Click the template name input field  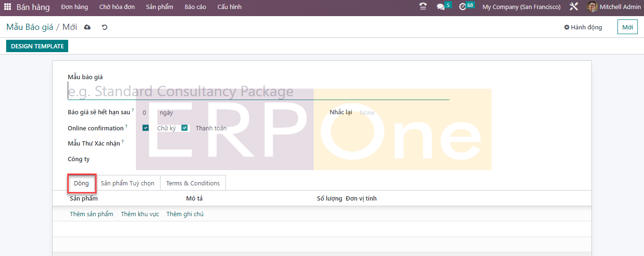(x=258, y=91)
